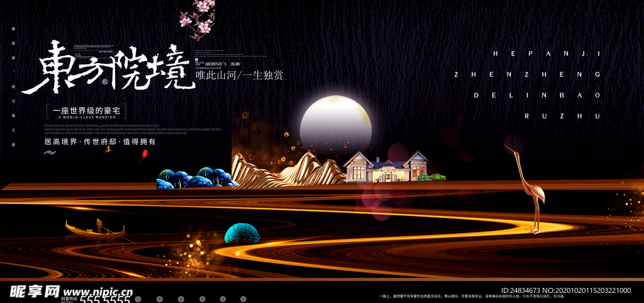Click the illuminated villa house
644x303 pixels.
point(385,166)
